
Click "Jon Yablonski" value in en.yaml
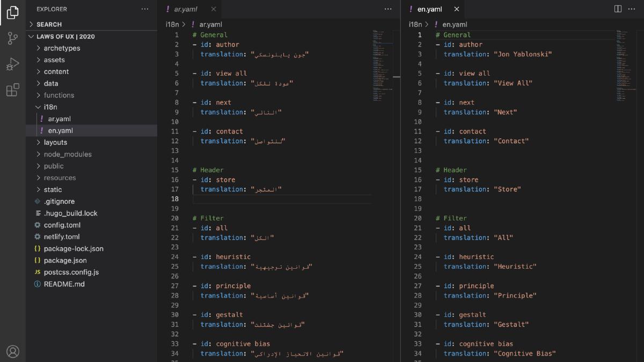point(523,54)
